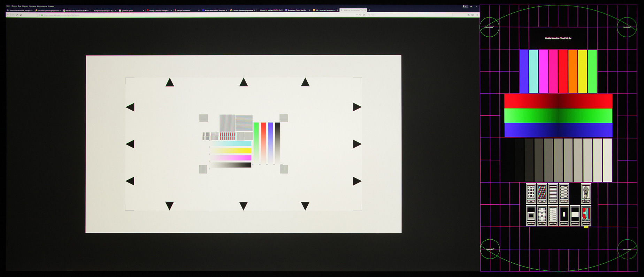Open the browser hamburger menu
Viewport: 644px width, 277px height.
pos(477,15)
